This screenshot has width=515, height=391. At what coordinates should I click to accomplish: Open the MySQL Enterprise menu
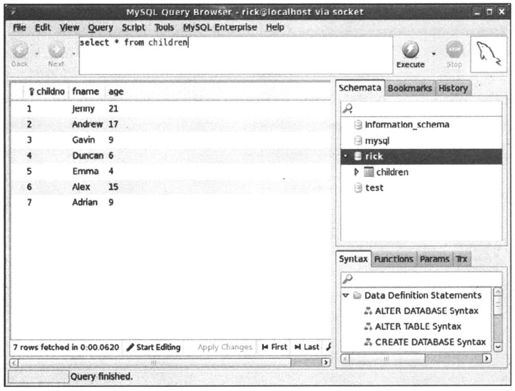coord(220,27)
